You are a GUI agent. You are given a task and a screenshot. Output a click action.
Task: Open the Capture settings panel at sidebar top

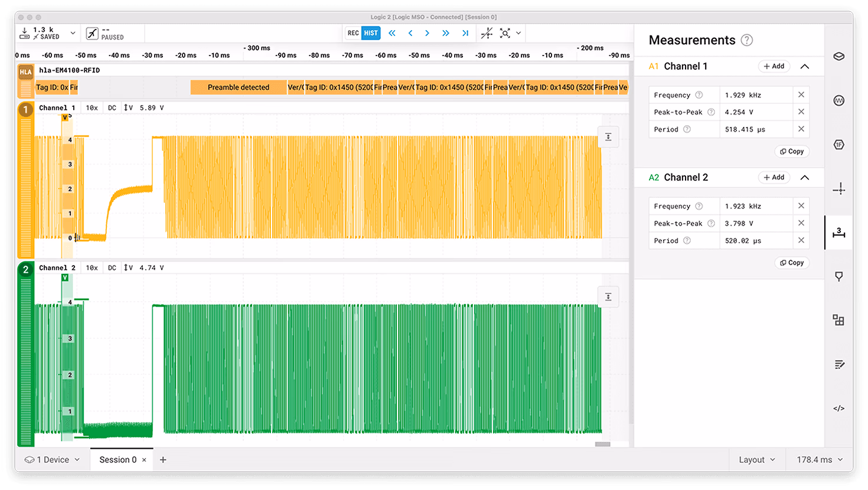[x=838, y=56]
